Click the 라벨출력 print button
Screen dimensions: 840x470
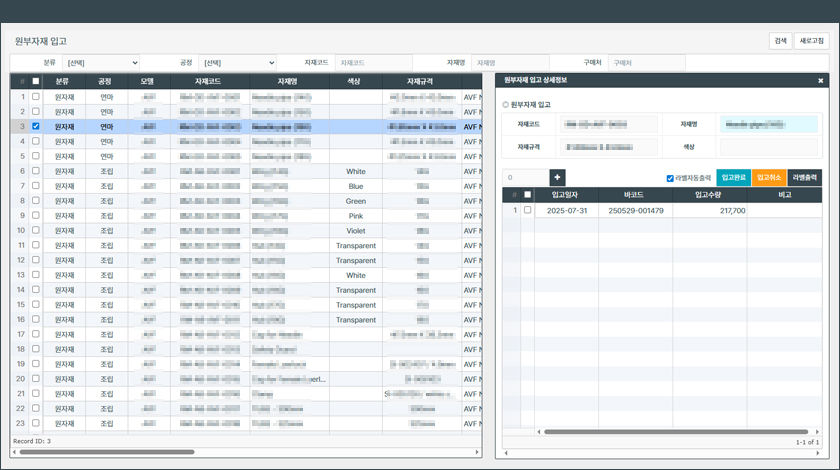click(804, 178)
